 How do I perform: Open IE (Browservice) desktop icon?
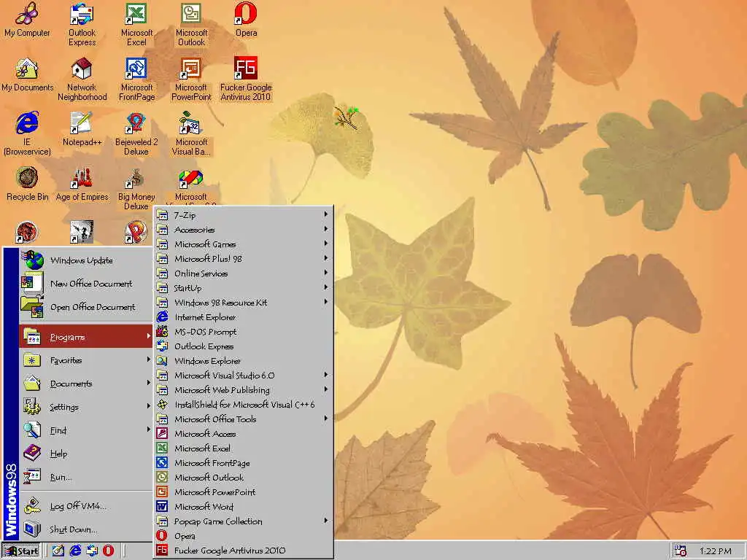point(27,134)
